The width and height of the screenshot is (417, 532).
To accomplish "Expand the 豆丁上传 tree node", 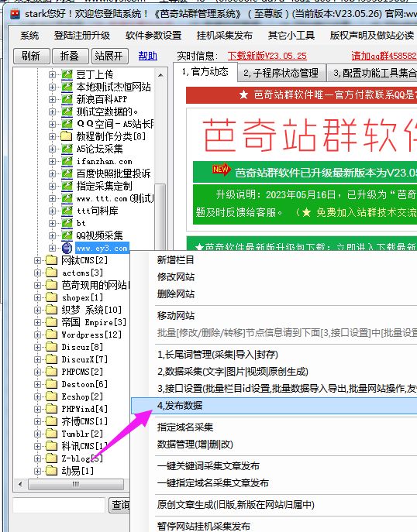I will pyautogui.click(x=52, y=74).
